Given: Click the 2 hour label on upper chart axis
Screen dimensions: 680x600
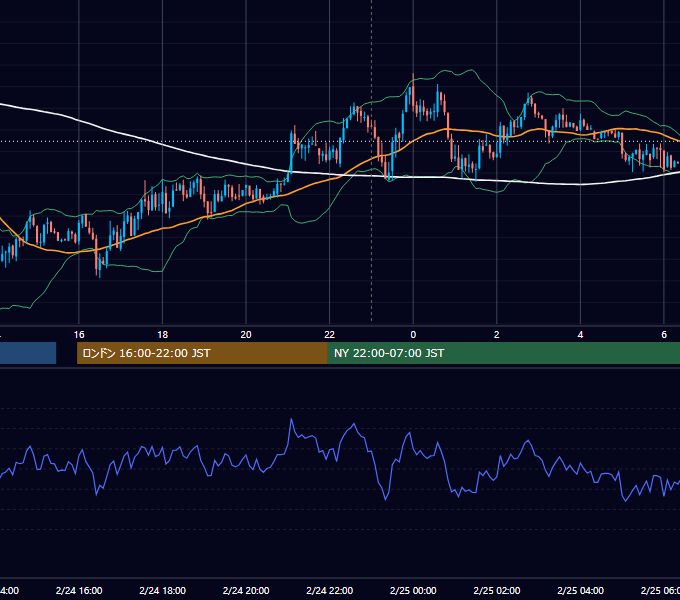Looking at the screenshot, I should pos(497,335).
